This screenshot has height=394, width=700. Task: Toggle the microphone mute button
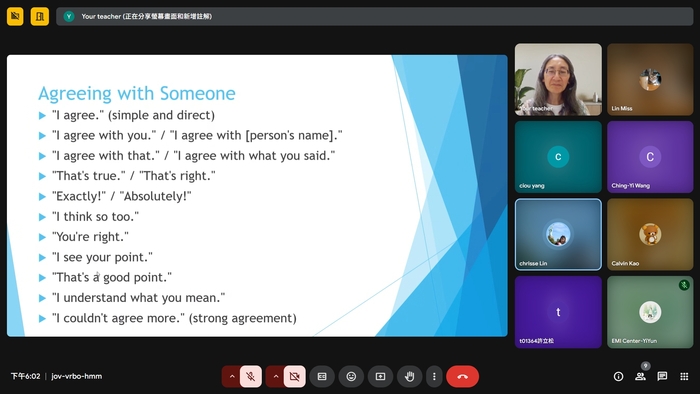coord(251,377)
